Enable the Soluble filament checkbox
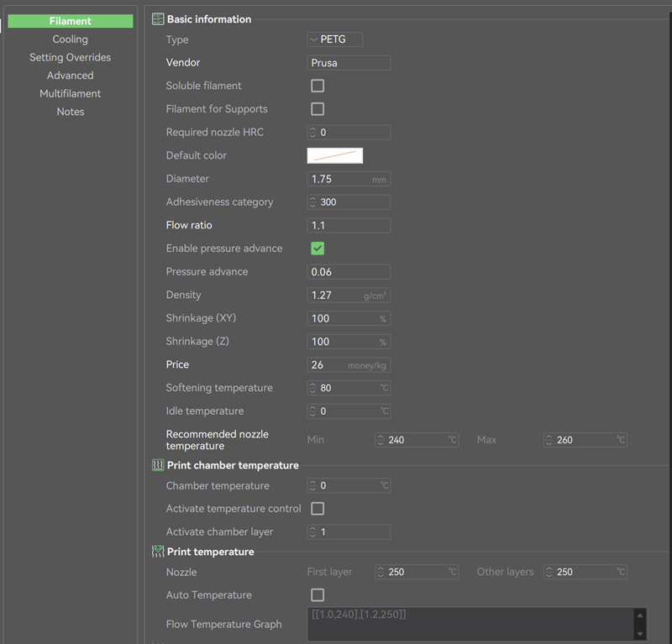 click(x=318, y=86)
